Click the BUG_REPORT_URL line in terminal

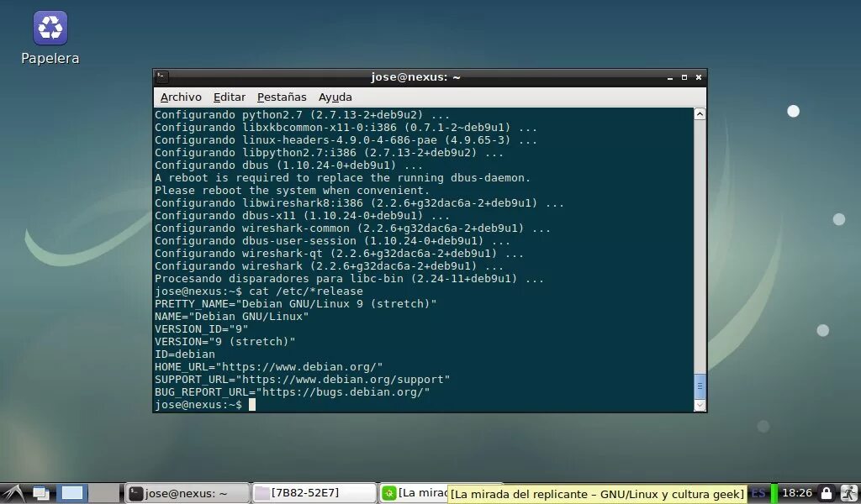[292, 392]
